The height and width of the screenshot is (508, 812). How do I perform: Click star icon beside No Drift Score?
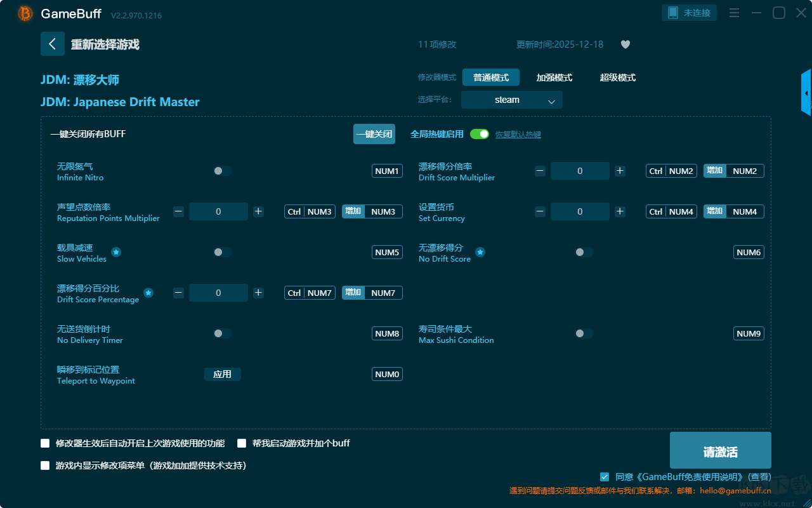480,252
